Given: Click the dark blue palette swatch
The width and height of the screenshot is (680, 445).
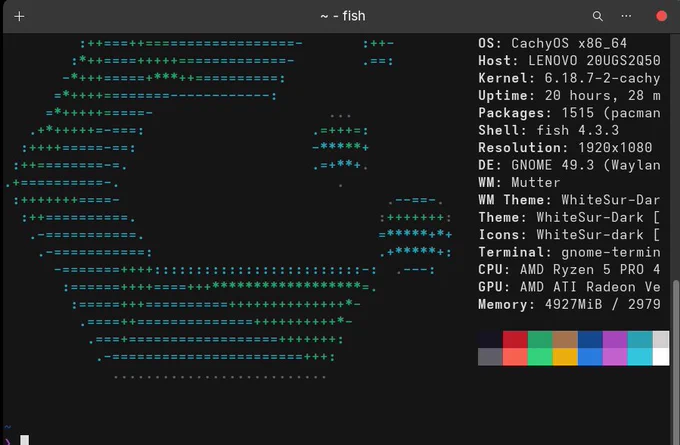Looking at the screenshot, I should tap(590, 340).
